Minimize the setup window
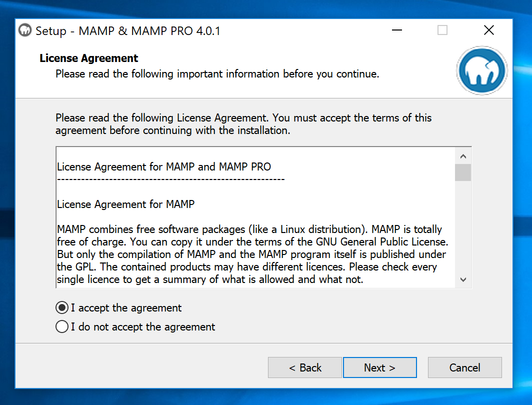 point(396,30)
